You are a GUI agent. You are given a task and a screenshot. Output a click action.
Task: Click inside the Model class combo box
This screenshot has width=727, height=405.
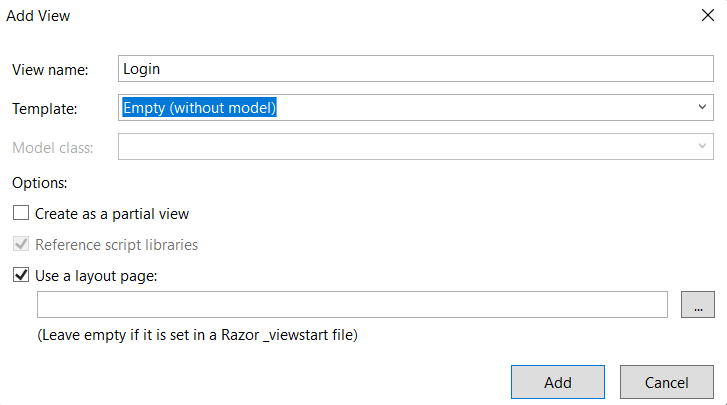pyautogui.click(x=415, y=146)
